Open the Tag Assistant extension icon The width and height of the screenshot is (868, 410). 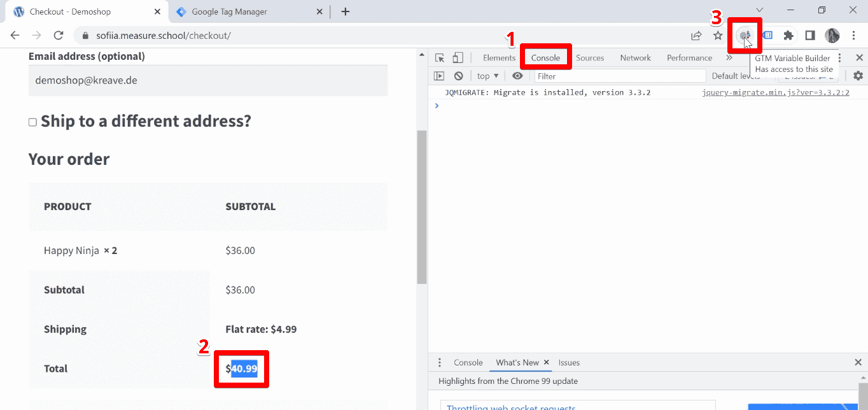point(767,35)
